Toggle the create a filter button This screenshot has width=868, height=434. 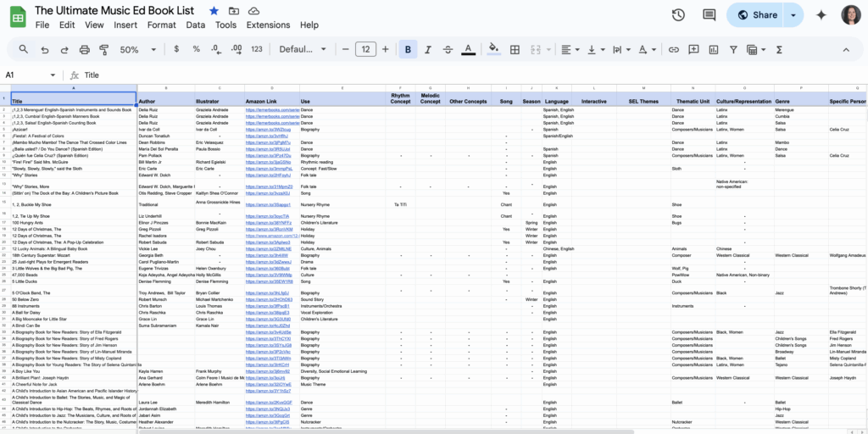click(733, 49)
